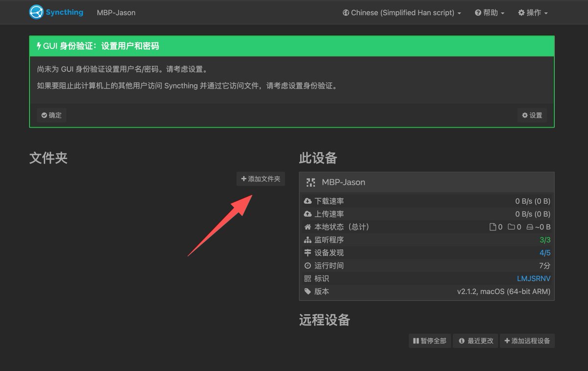
Task: Click 暂停全部 to pause all devices
Action: [430, 341]
